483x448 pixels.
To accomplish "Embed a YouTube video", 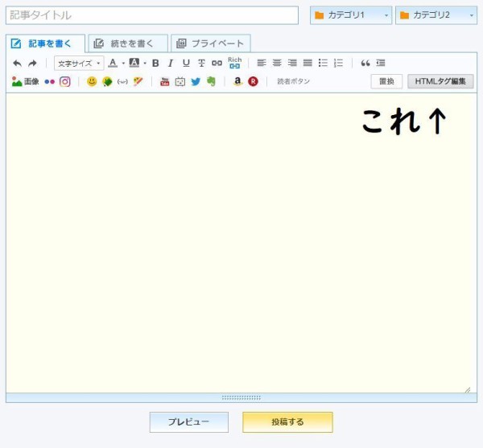I will [x=165, y=81].
